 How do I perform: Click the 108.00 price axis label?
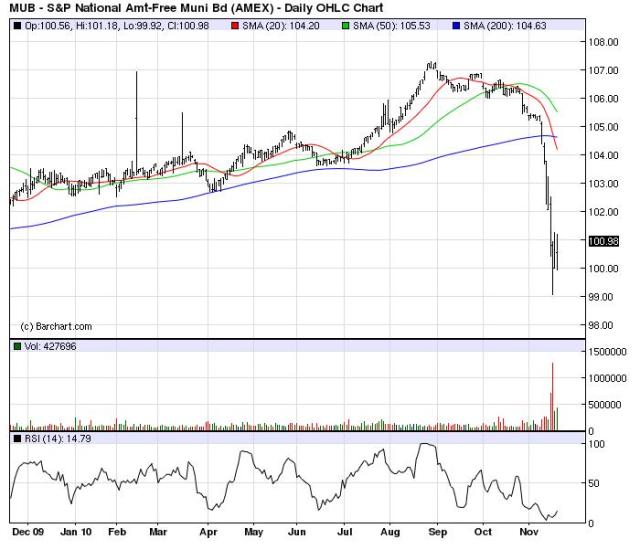pos(604,42)
